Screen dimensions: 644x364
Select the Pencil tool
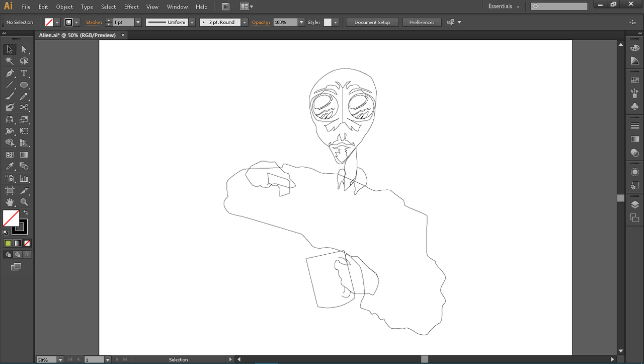click(x=24, y=97)
